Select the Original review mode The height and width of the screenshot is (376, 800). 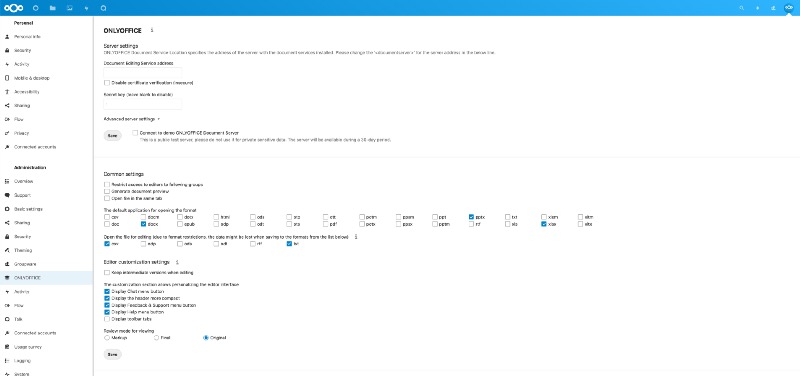[206, 338]
